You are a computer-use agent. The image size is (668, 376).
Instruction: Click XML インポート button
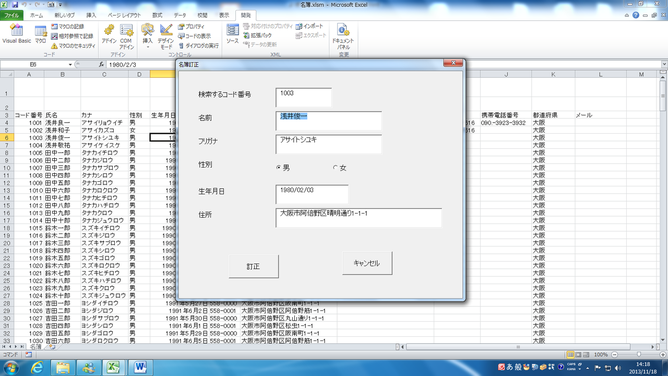[309, 26]
